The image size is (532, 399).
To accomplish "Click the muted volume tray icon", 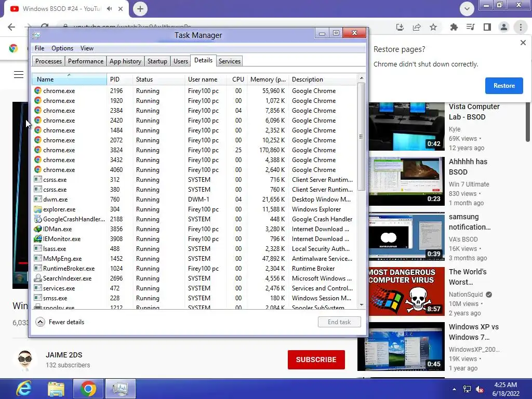I will [x=480, y=389].
